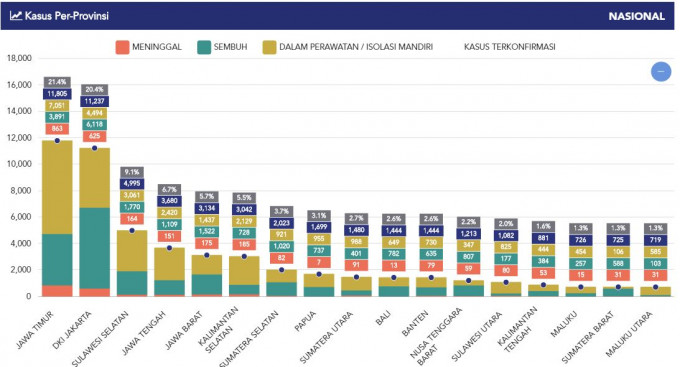The image size is (680, 367).
Task: Click the 11,805 confirmed label for Jawa Timur
Action: pyautogui.click(x=57, y=94)
